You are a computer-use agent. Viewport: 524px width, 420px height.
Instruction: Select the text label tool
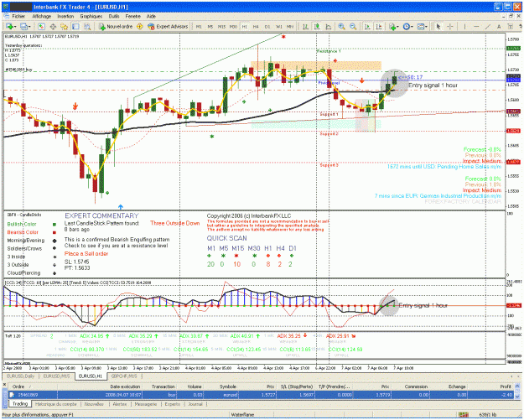point(511,26)
